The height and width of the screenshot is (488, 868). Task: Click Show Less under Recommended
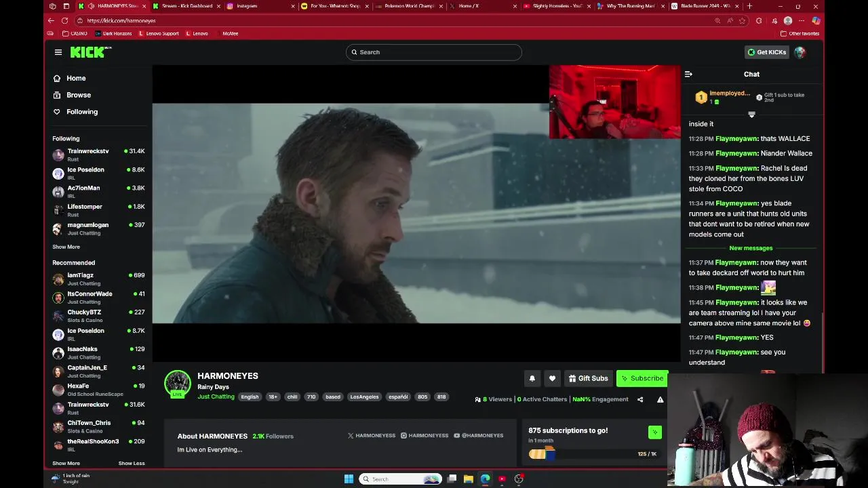click(x=132, y=463)
